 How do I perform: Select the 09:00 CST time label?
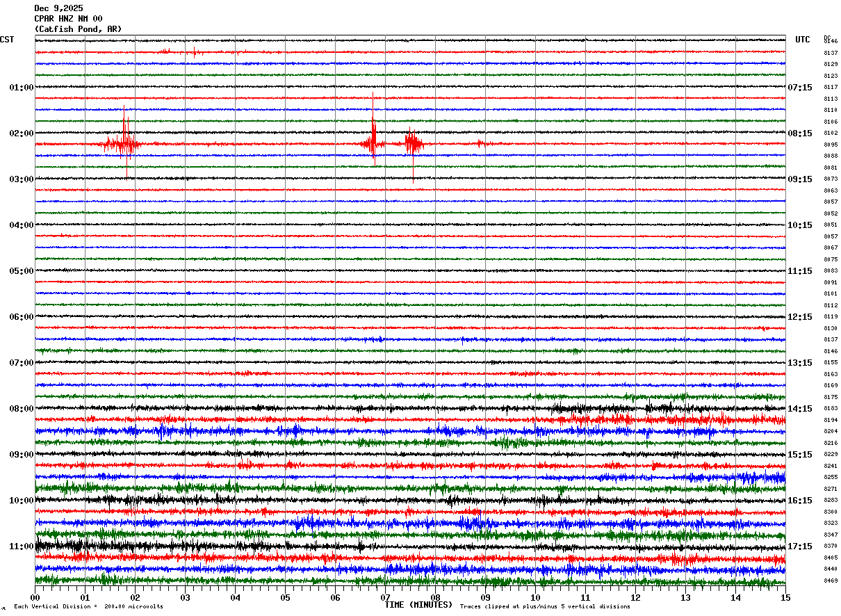click(22, 455)
